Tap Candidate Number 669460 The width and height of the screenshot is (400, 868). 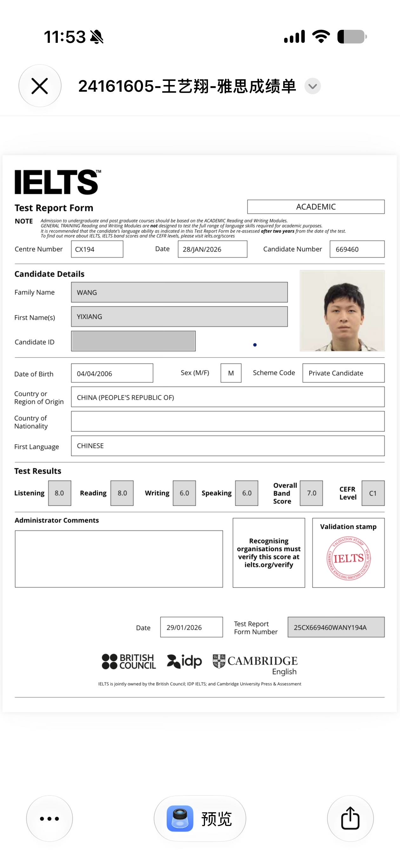[x=357, y=249]
